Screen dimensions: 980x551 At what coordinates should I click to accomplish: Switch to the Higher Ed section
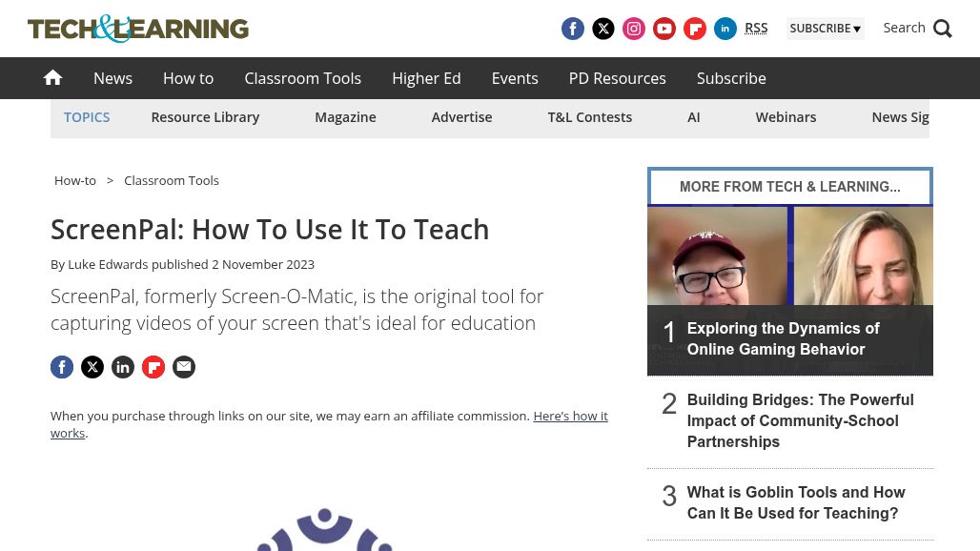pos(426,78)
